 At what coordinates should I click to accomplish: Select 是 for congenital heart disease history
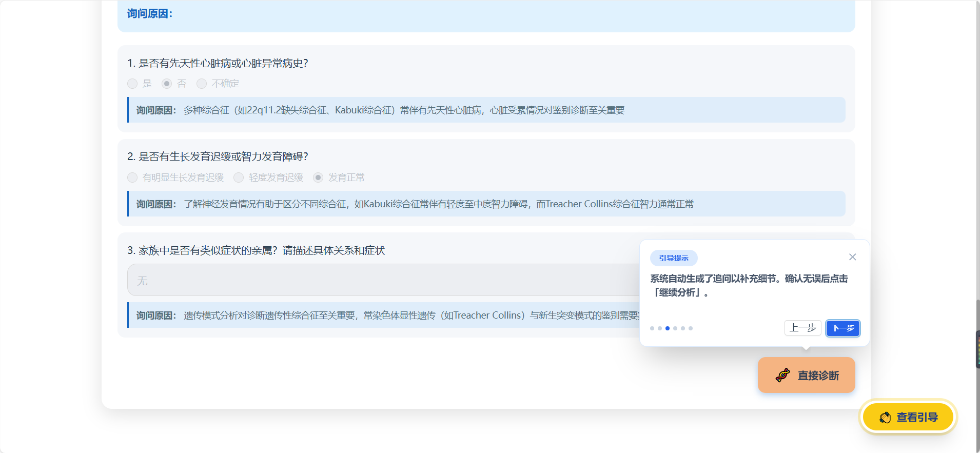(x=133, y=84)
